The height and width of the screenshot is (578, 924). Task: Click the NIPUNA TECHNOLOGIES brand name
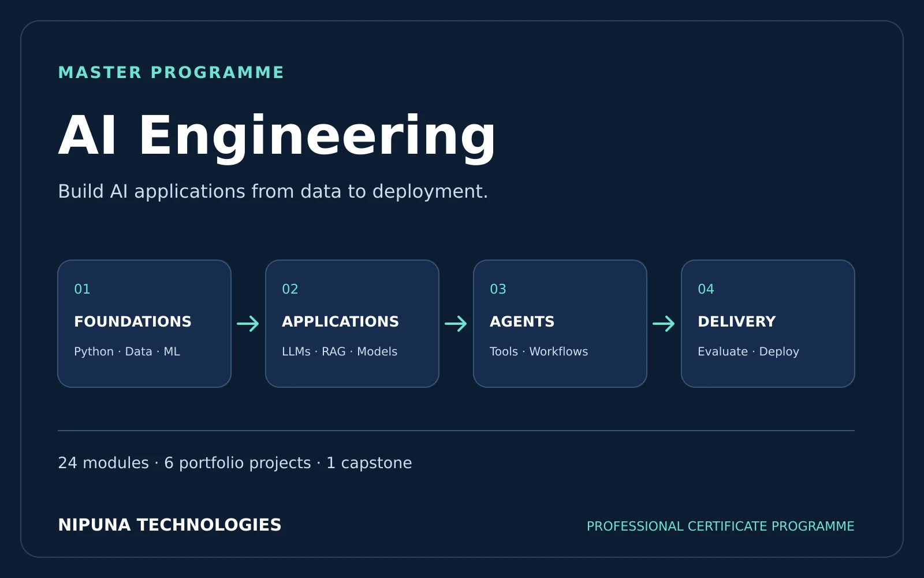170,525
